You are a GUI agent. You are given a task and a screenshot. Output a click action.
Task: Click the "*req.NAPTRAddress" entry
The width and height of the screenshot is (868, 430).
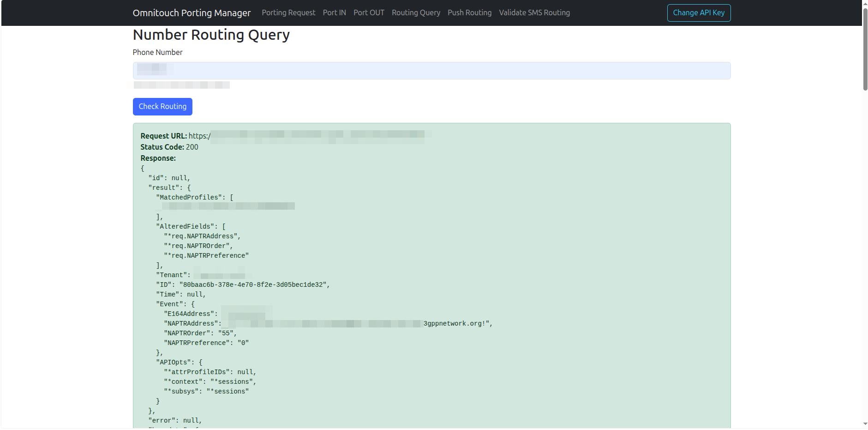(x=202, y=236)
